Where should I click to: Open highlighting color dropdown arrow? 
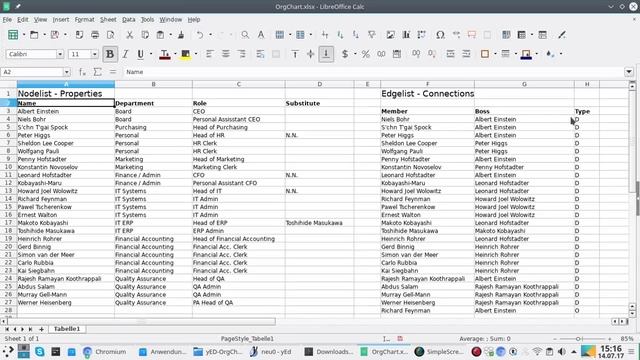196,54
